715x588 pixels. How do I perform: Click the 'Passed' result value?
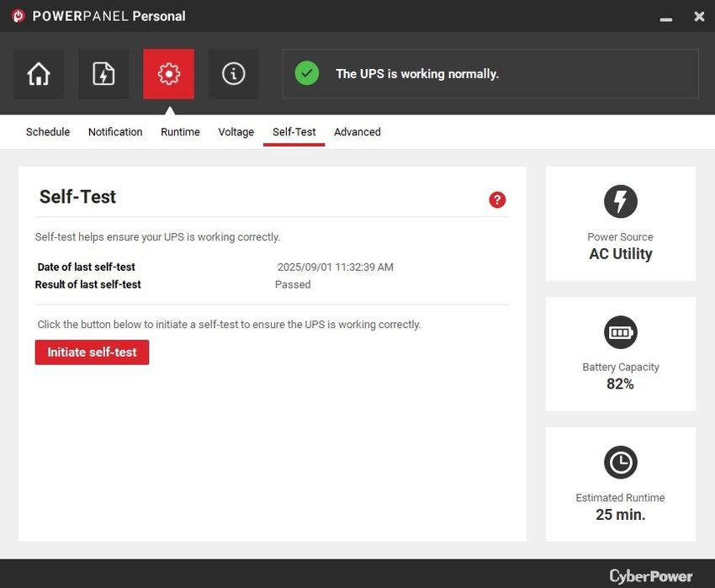click(293, 284)
